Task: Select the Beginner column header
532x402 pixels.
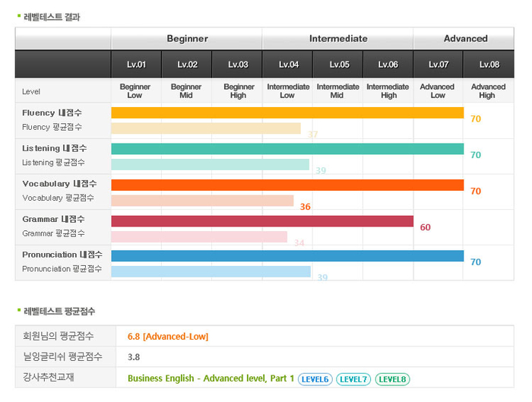Action: [x=187, y=39]
